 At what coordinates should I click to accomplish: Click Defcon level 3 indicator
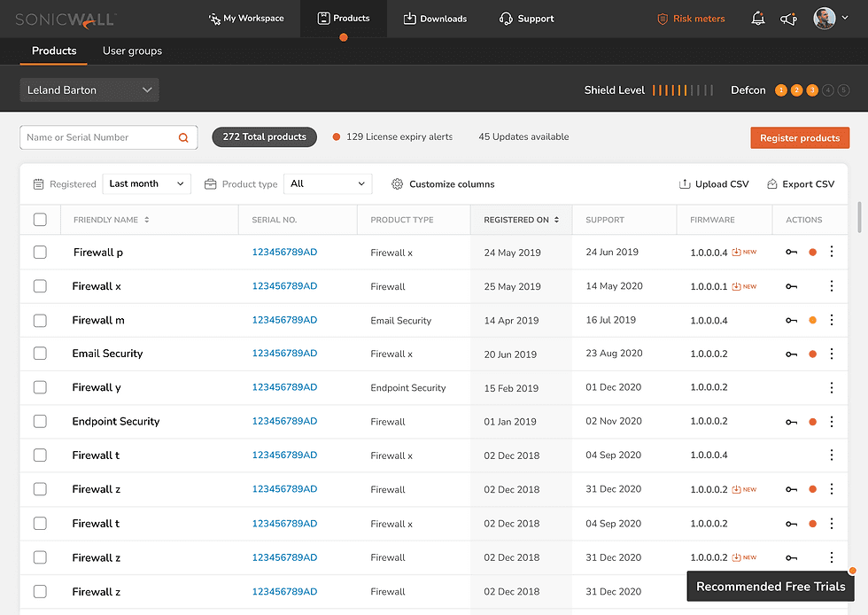[812, 90]
